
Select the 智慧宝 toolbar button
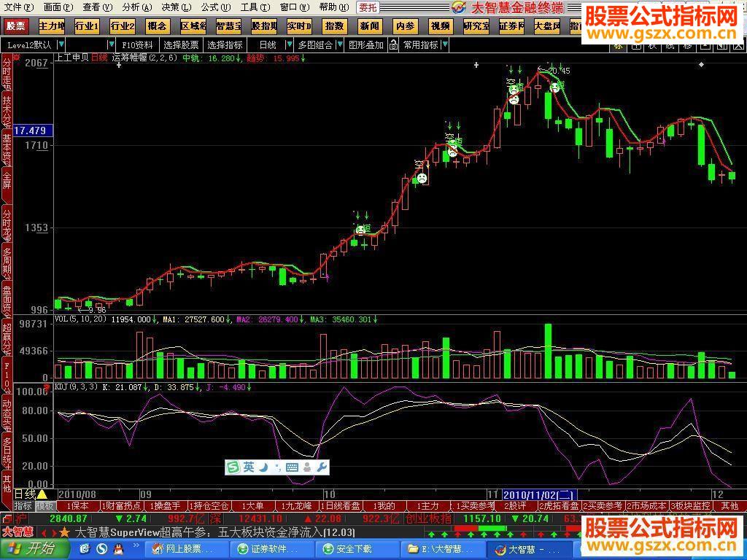(228, 26)
